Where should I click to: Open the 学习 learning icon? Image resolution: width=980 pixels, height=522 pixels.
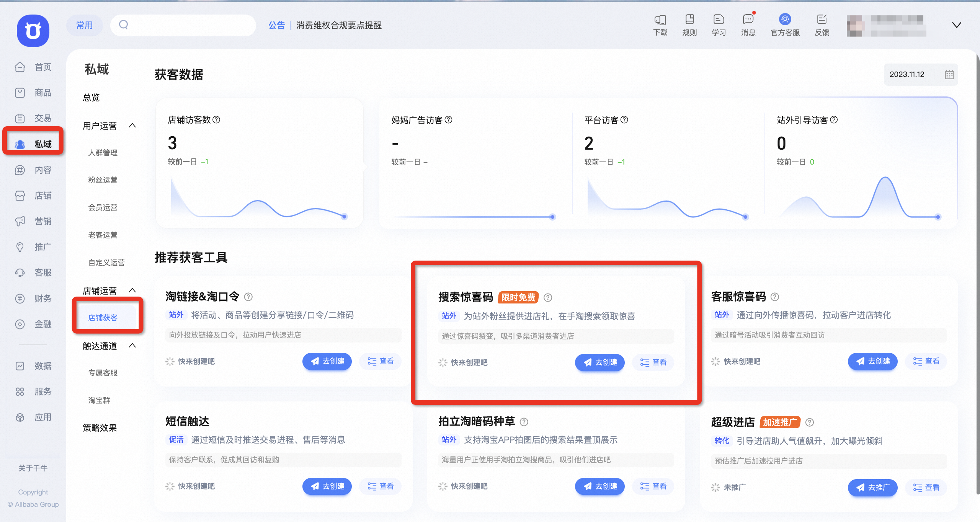719,20
